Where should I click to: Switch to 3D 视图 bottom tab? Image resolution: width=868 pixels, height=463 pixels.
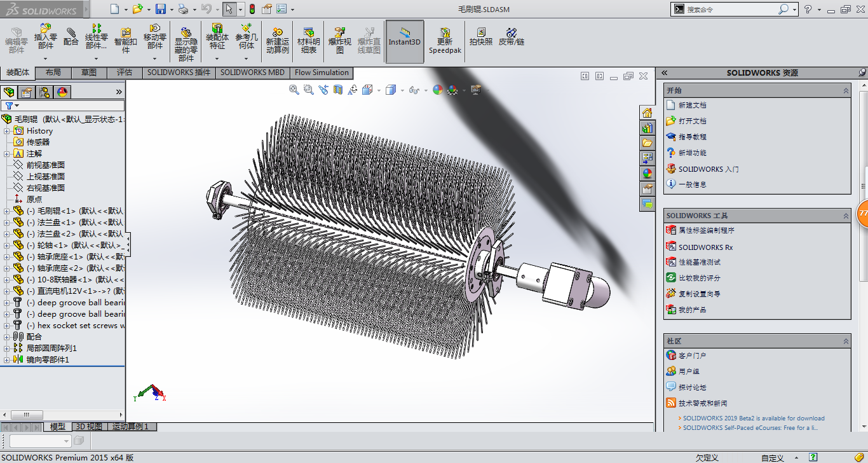[89, 427]
